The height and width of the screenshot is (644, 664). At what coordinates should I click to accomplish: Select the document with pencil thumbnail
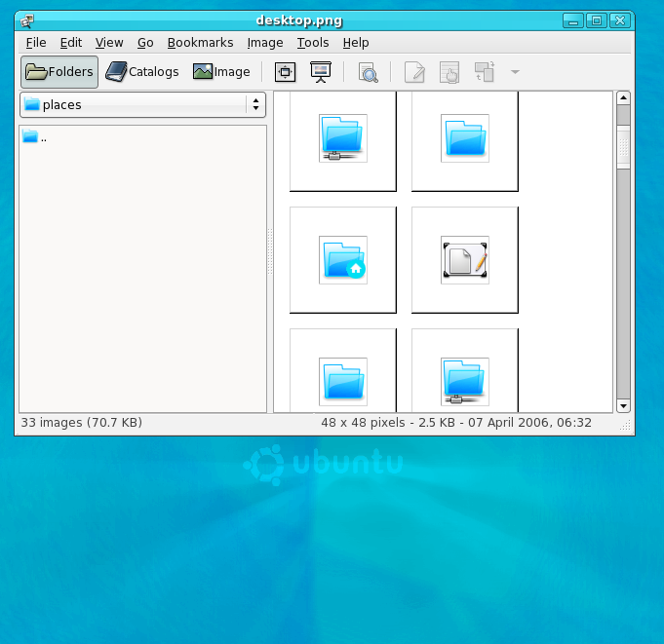point(465,260)
